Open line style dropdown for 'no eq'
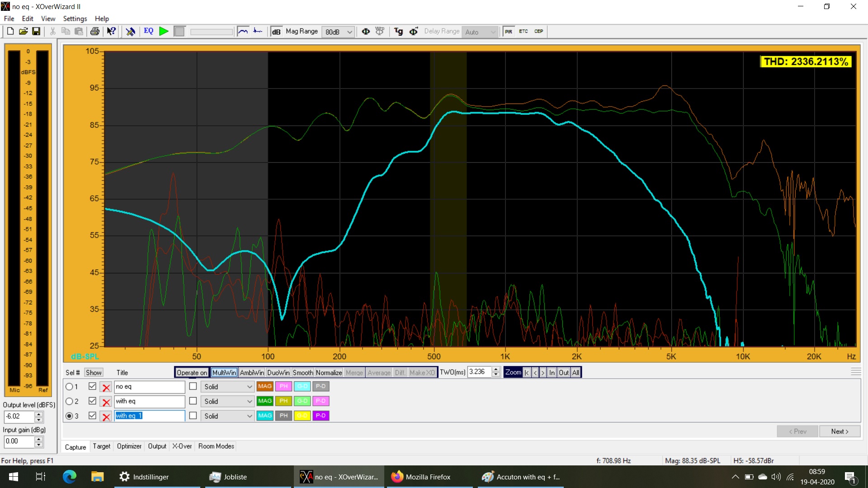 point(228,387)
